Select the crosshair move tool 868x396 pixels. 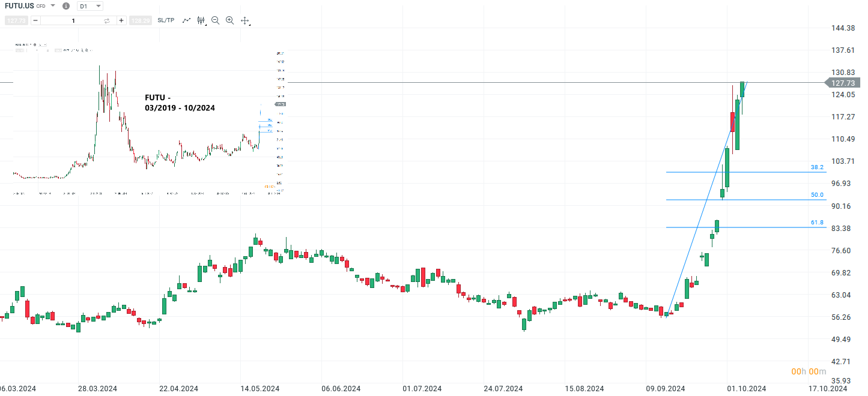244,20
